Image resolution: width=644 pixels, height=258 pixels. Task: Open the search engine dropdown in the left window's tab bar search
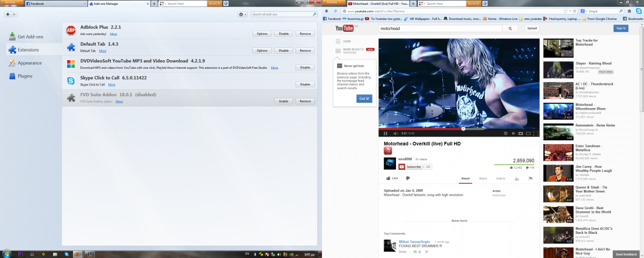tap(162, 4)
